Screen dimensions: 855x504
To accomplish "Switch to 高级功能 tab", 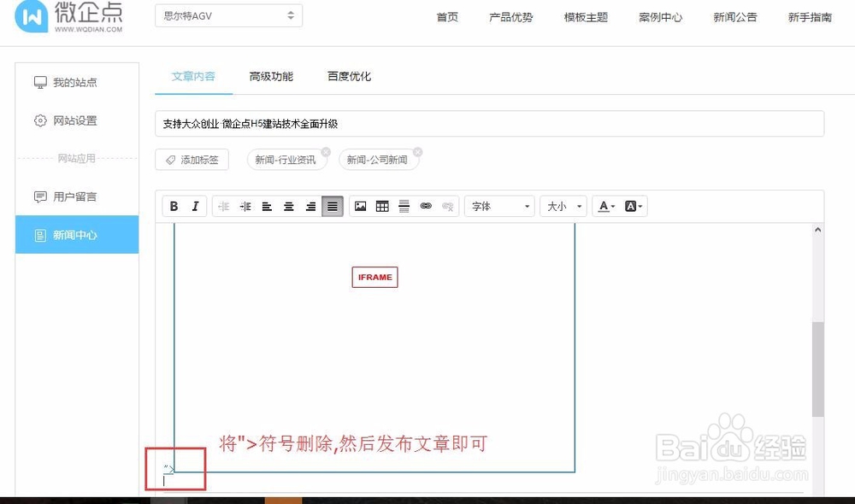I will click(x=271, y=77).
